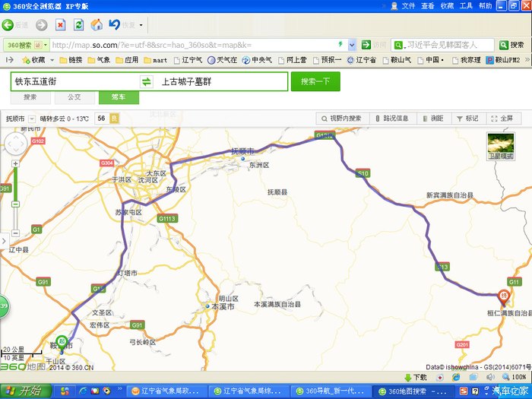Open the 链接 bookmarks folder
The height and width of the screenshot is (399, 532).
(71, 60)
